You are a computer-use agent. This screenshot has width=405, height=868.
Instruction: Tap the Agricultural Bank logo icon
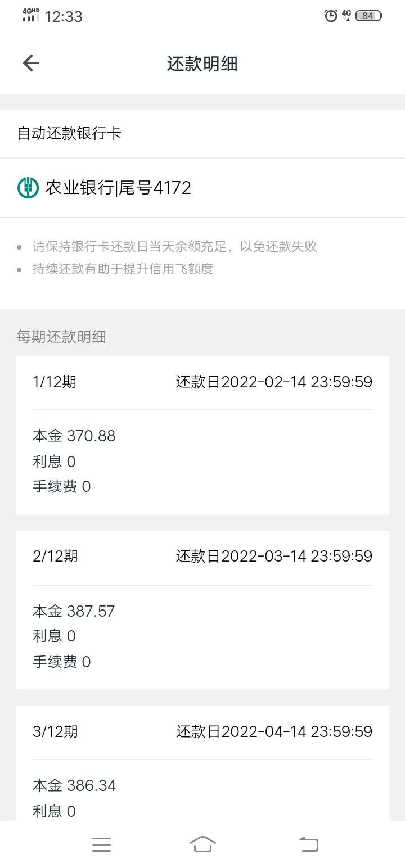point(28,188)
